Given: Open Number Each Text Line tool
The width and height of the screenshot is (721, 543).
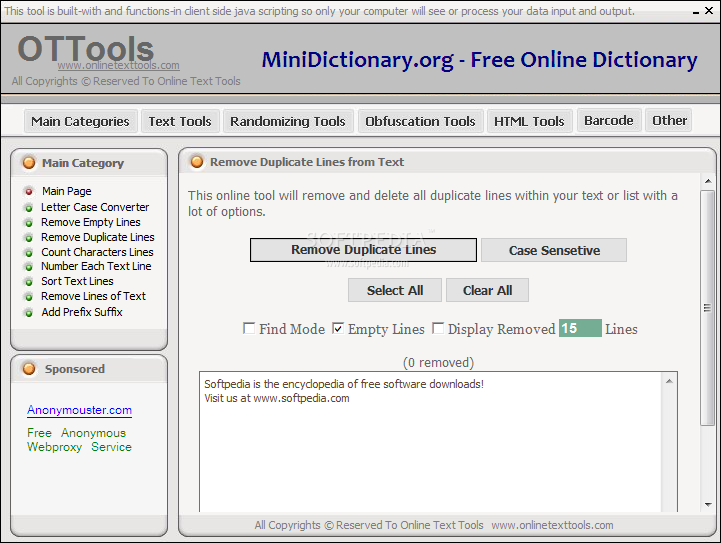Looking at the screenshot, I should (96, 266).
